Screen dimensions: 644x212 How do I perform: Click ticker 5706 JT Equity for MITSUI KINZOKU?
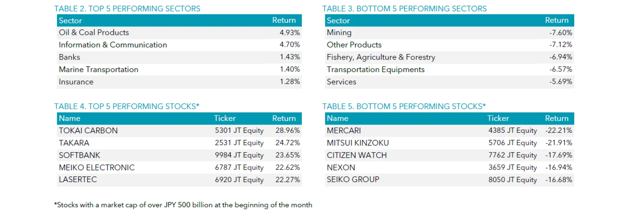513,143
